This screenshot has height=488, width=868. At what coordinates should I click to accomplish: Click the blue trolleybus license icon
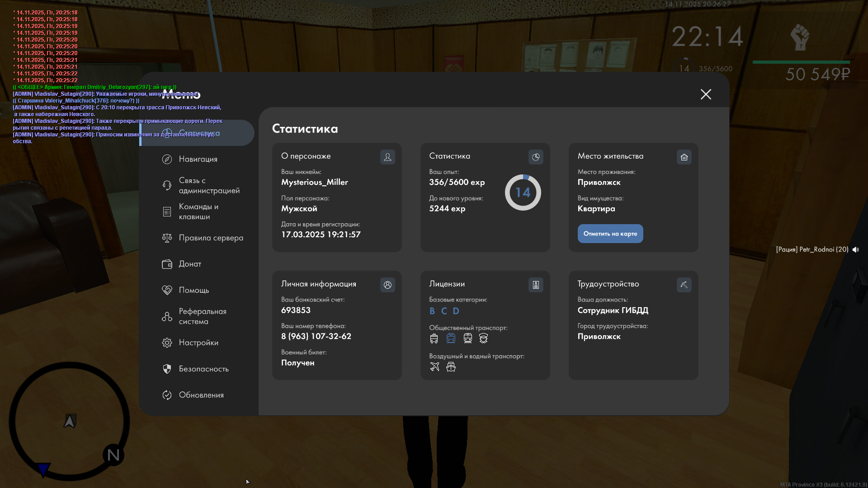point(451,338)
